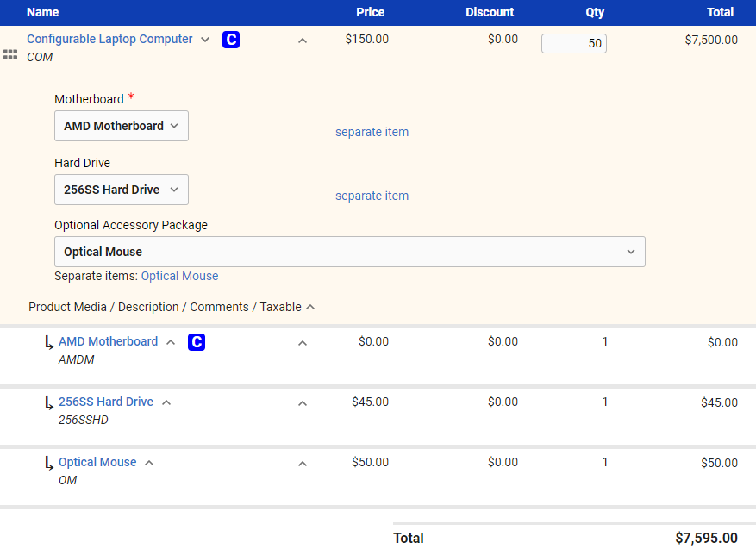The height and width of the screenshot is (555, 756).
Task: Collapse the Optical Mouse row chevron
Action: 303,463
